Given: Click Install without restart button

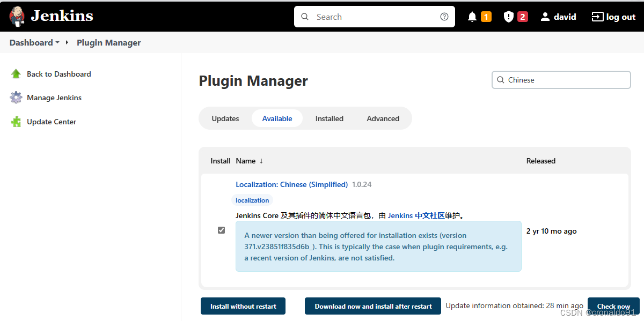Looking at the screenshot, I should point(243,306).
